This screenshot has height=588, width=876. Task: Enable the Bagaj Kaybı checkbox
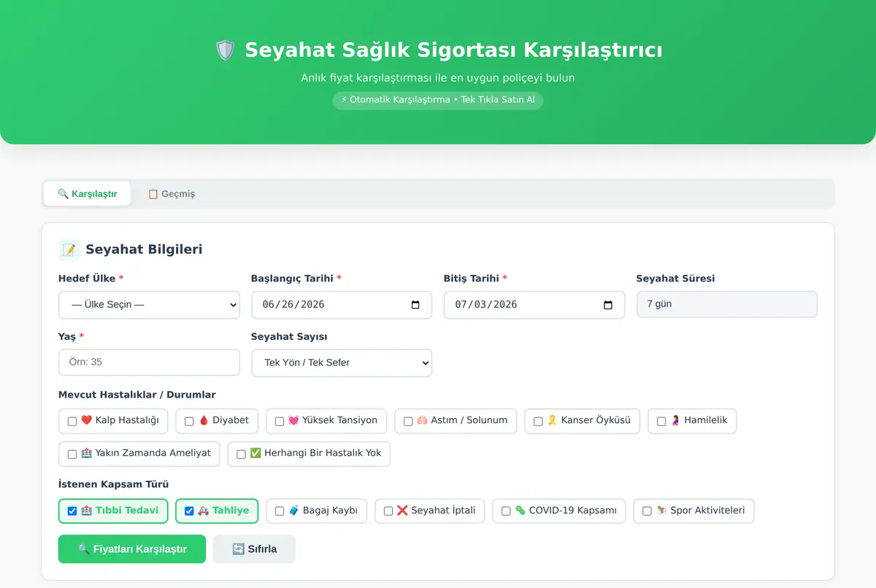point(280,511)
